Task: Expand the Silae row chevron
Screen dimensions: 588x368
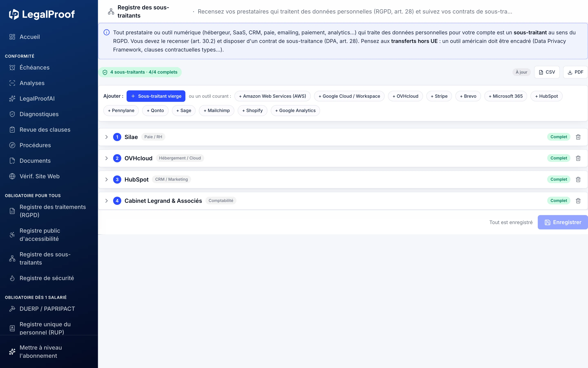Action: (x=106, y=137)
